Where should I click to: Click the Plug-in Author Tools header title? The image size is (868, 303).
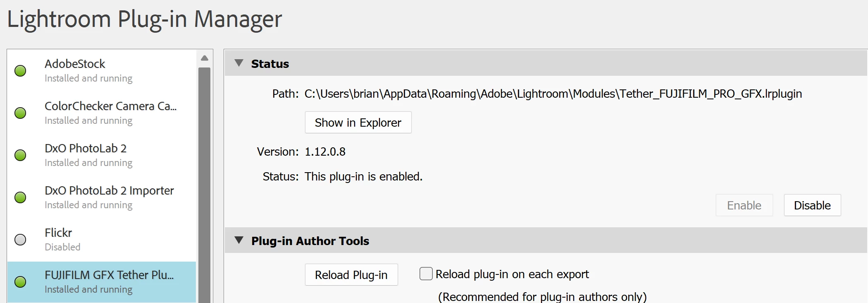[x=310, y=241]
